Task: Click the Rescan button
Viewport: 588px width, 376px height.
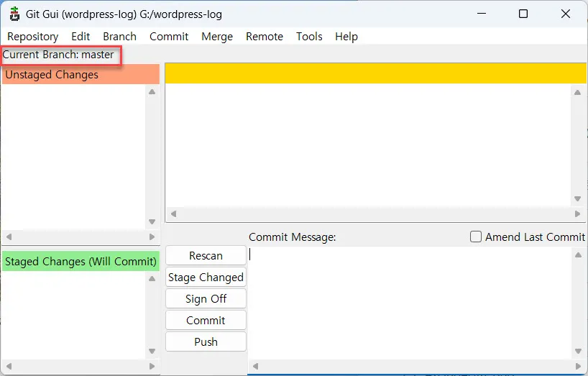Action: click(206, 256)
